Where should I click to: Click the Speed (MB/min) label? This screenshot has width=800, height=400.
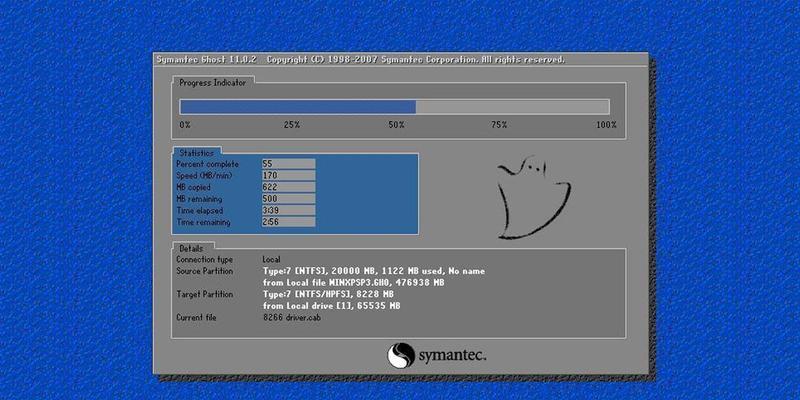point(204,176)
